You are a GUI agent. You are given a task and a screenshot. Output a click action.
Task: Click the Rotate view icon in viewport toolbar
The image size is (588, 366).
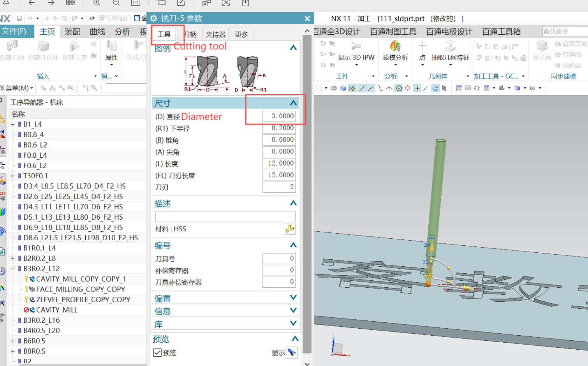tap(477, 88)
